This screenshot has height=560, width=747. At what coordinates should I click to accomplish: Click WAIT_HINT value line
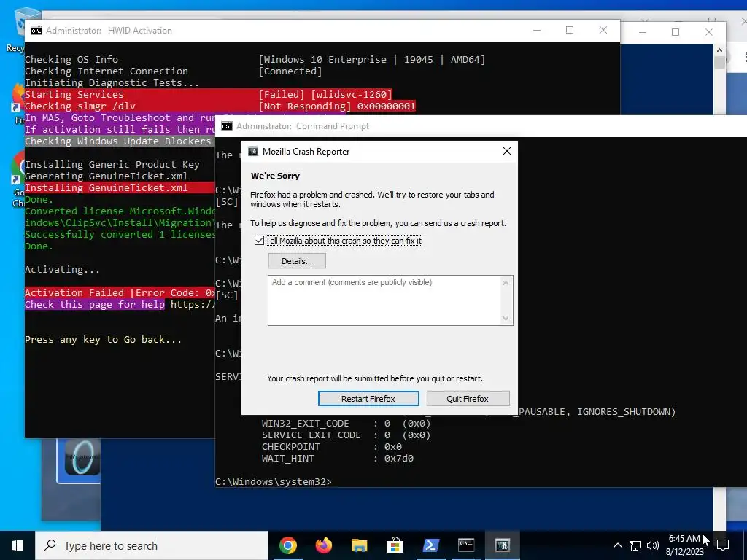click(x=337, y=459)
